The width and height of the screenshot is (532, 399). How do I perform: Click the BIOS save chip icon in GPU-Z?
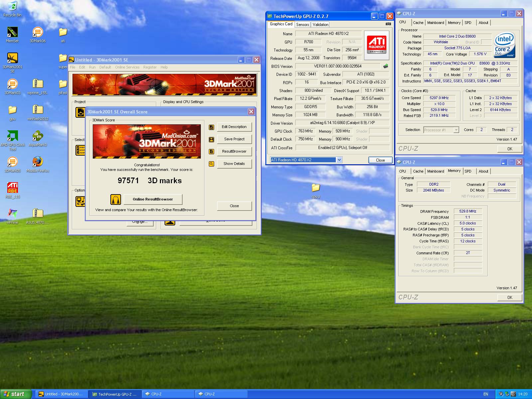pos(386,66)
